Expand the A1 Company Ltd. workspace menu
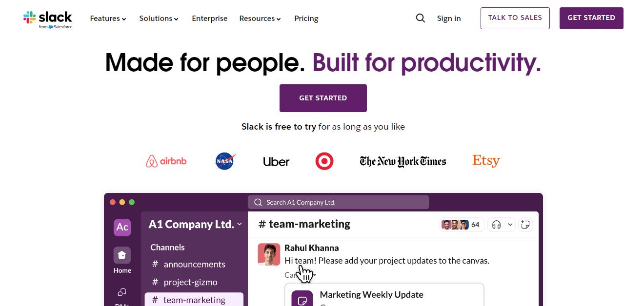The height and width of the screenshot is (306, 644). [195, 224]
